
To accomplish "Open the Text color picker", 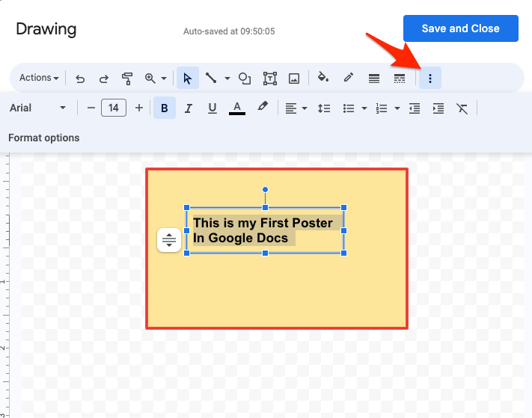I will tap(237, 108).
